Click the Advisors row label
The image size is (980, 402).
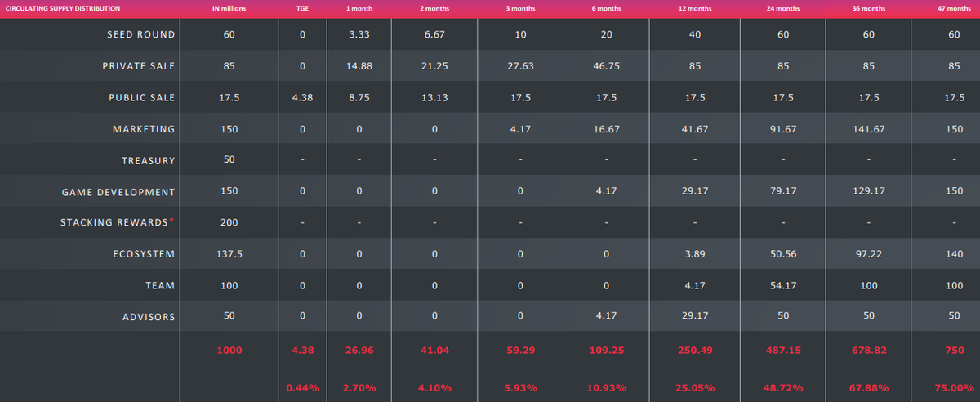148,316
